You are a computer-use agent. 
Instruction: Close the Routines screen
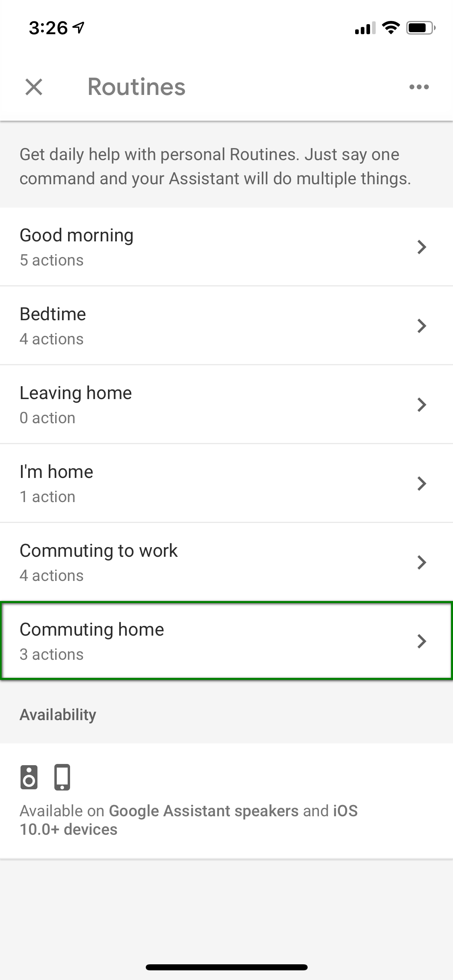pyautogui.click(x=34, y=87)
